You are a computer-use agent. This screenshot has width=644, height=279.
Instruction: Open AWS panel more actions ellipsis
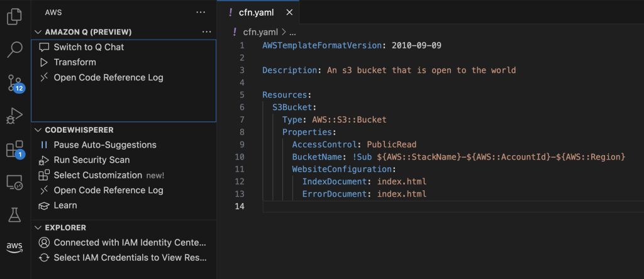pyautogui.click(x=201, y=13)
